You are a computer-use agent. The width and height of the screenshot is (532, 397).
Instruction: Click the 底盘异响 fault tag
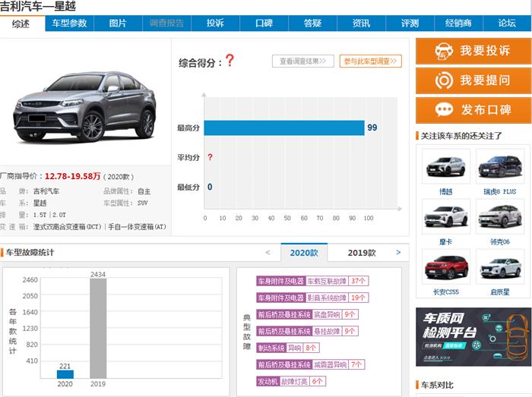click(x=307, y=314)
